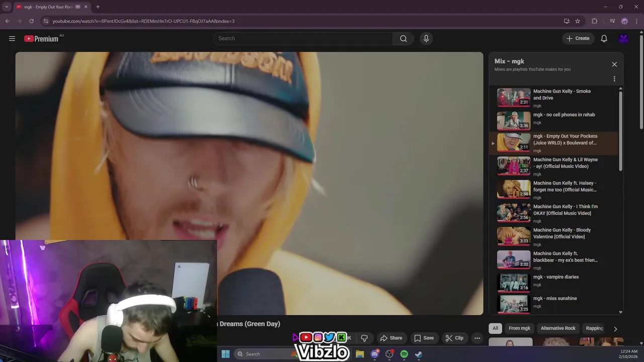644x362 pixels.
Task: Click the browser address bar URL
Action: [x=143, y=21]
